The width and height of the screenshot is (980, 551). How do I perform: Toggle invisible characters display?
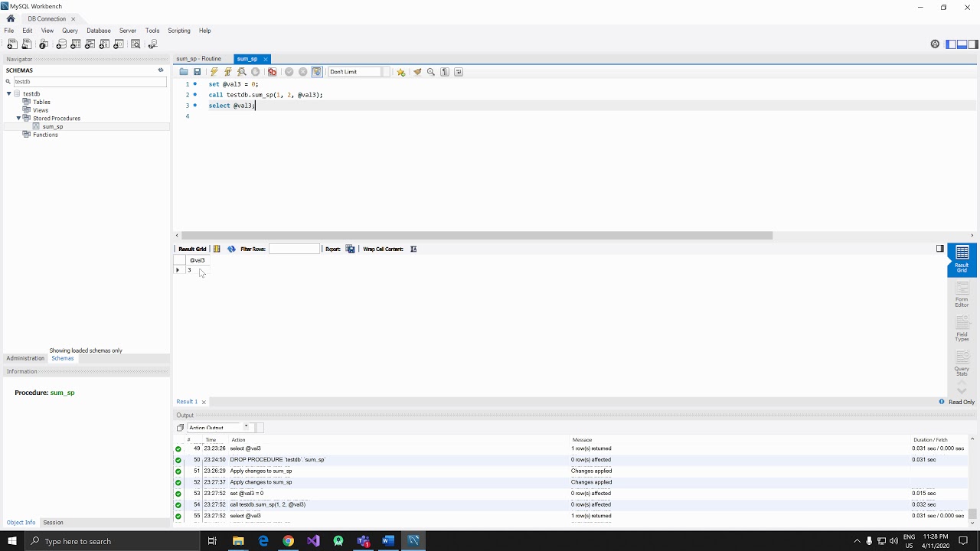click(x=445, y=72)
